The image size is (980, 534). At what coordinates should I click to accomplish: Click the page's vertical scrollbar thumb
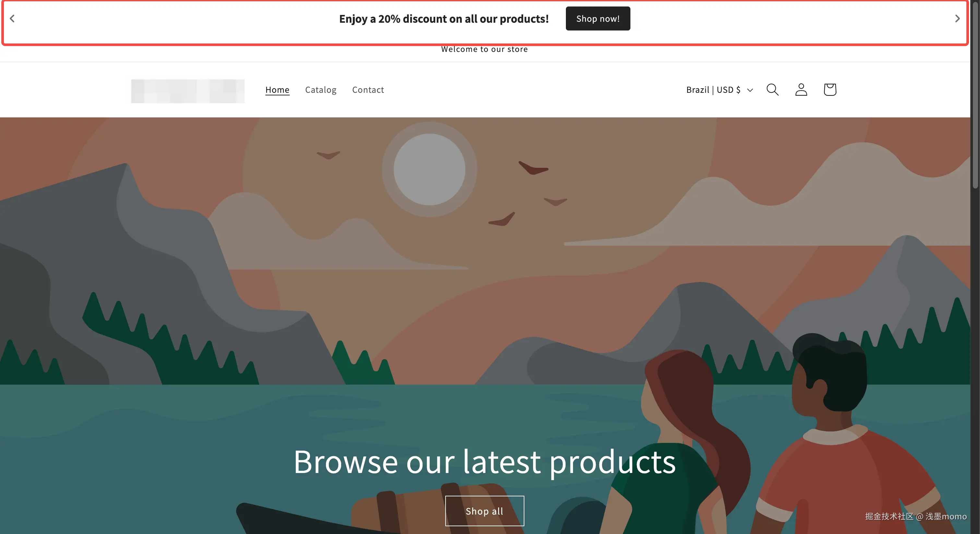click(x=975, y=95)
